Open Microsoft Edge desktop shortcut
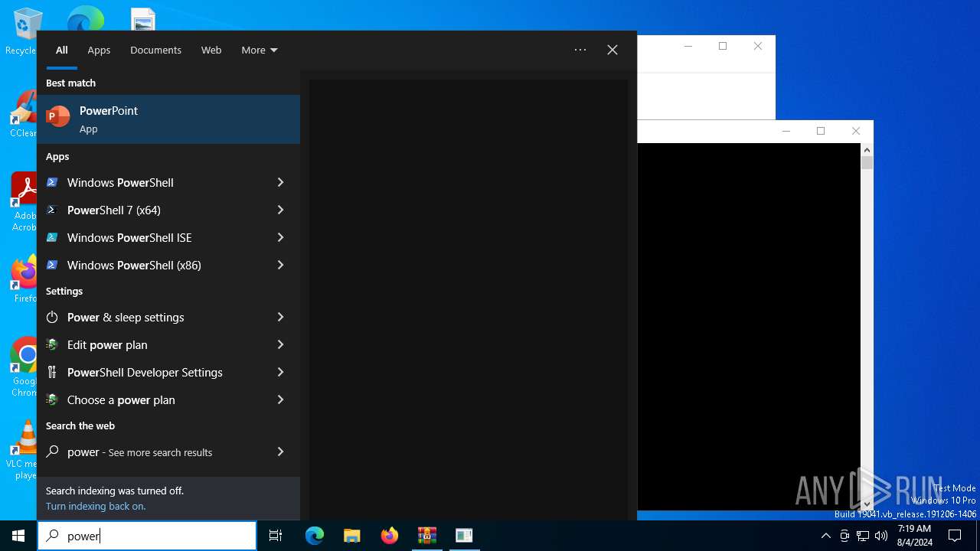980x551 pixels. pos(85,18)
